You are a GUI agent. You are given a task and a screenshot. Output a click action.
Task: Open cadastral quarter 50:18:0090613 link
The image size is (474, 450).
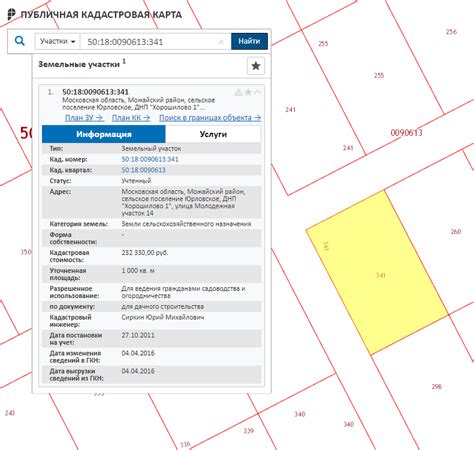(x=143, y=170)
